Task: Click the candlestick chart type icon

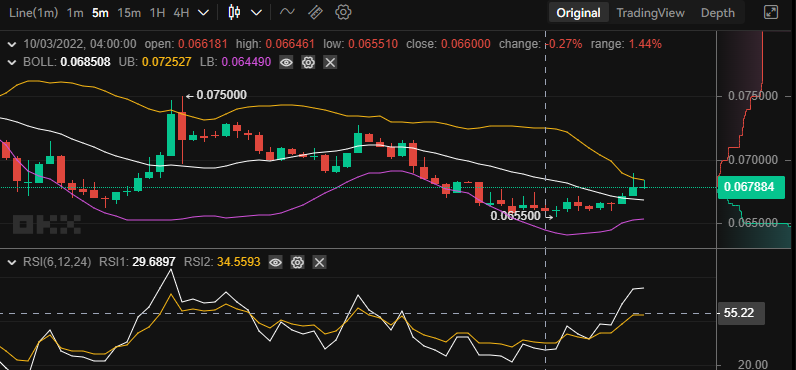Action: (x=234, y=12)
